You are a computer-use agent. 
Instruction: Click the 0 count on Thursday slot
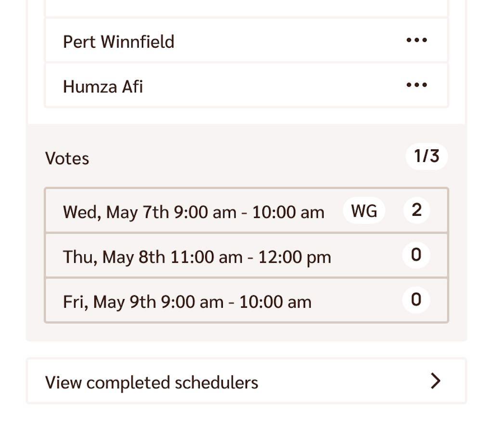(x=416, y=255)
